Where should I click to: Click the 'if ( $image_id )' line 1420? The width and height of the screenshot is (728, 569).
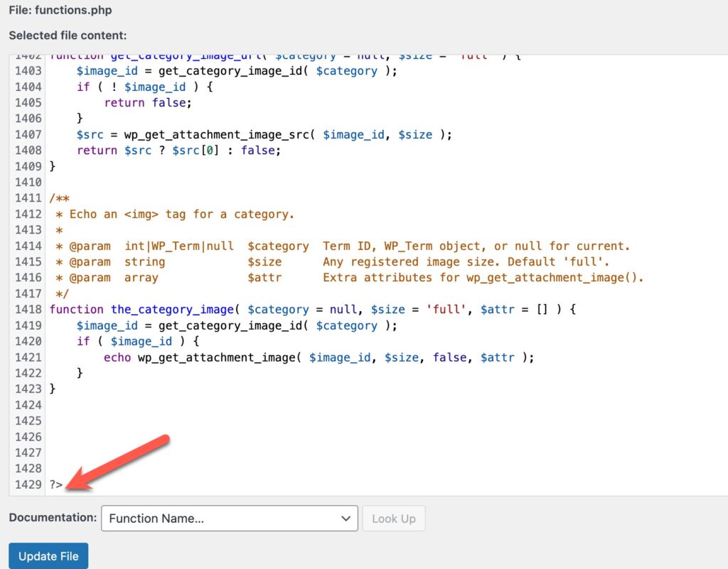[x=138, y=341]
